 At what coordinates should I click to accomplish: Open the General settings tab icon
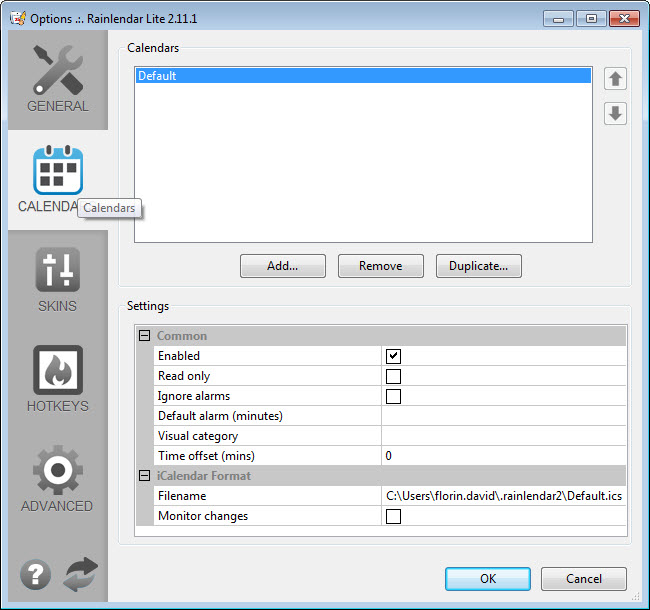(58, 70)
